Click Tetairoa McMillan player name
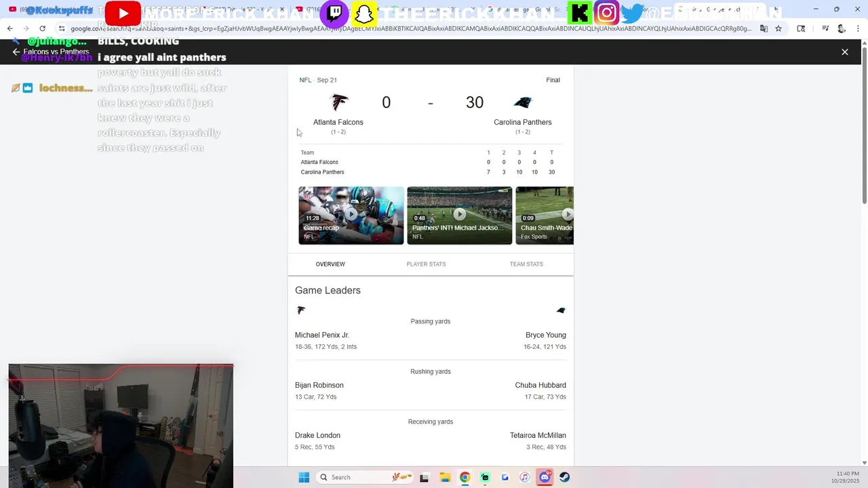Viewport: 868px width, 488px height. point(538,436)
